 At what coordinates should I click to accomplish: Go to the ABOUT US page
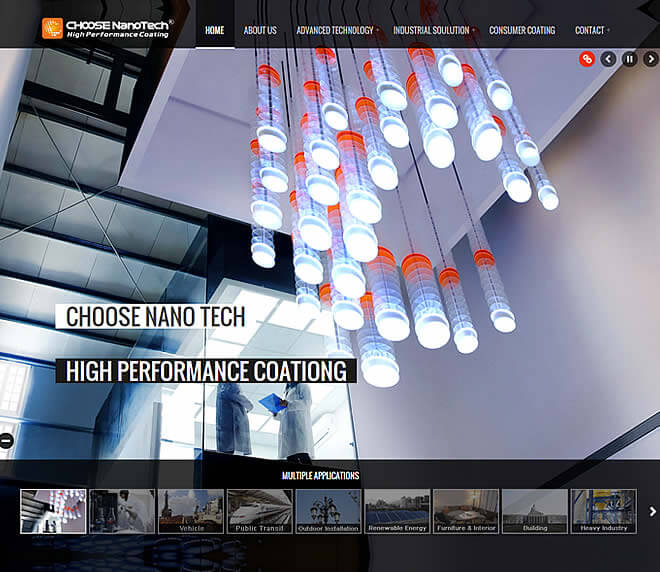[x=260, y=30]
